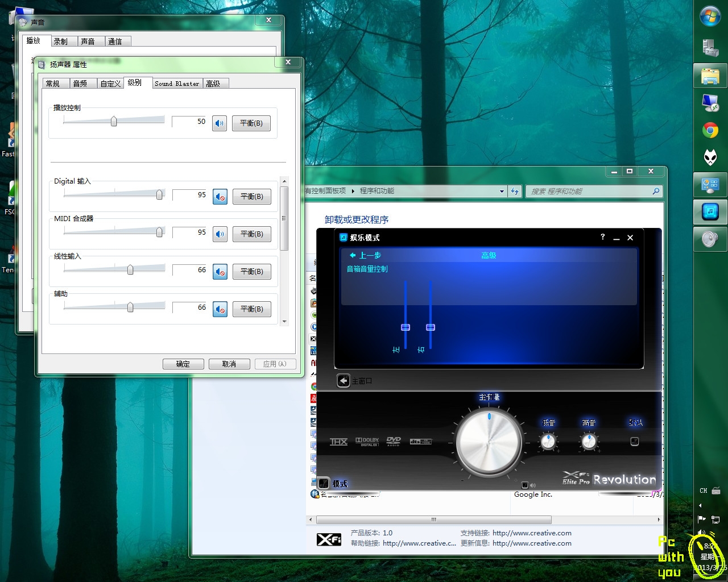Click the keyboard input icon in the tray
Image resolution: width=728 pixels, height=582 pixels.
point(716,490)
